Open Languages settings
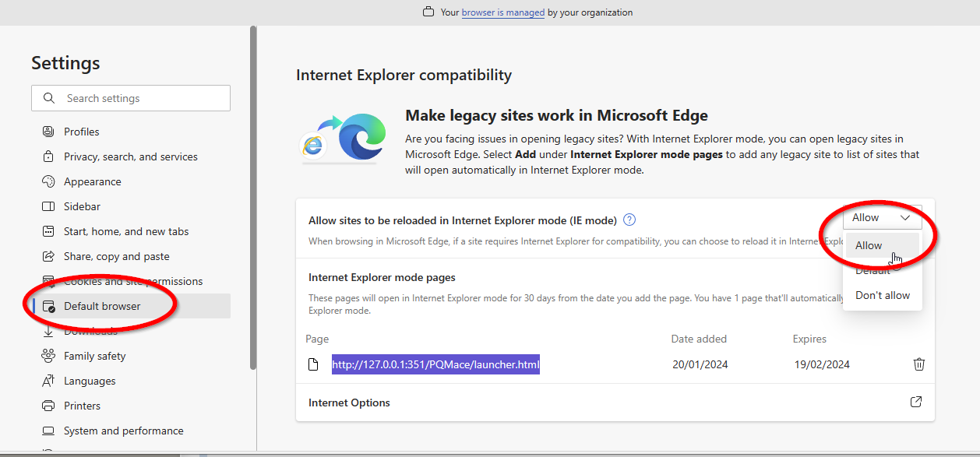 (x=132, y=381)
